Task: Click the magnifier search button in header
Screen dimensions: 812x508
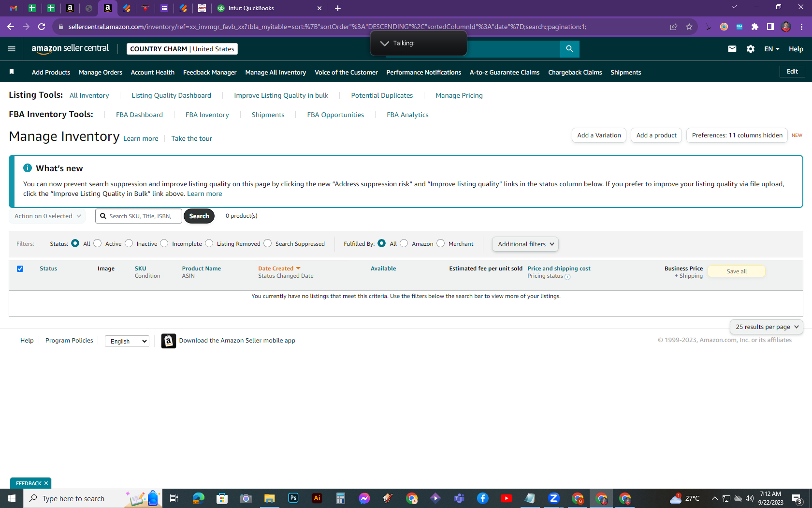Action: pos(570,49)
